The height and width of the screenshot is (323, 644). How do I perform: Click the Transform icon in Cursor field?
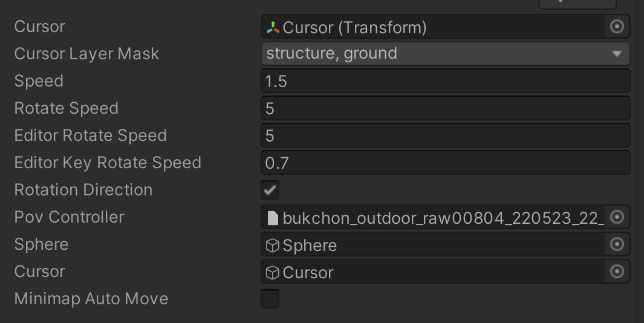[273, 27]
